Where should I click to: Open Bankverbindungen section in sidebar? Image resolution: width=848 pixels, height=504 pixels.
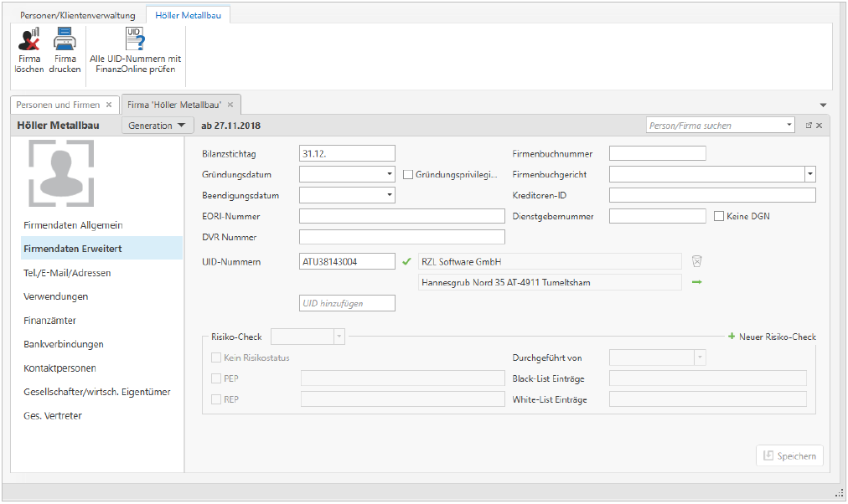64,344
